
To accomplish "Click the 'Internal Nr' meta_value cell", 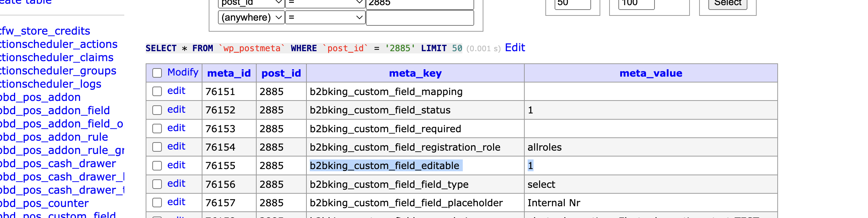I will (x=651, y=203).
